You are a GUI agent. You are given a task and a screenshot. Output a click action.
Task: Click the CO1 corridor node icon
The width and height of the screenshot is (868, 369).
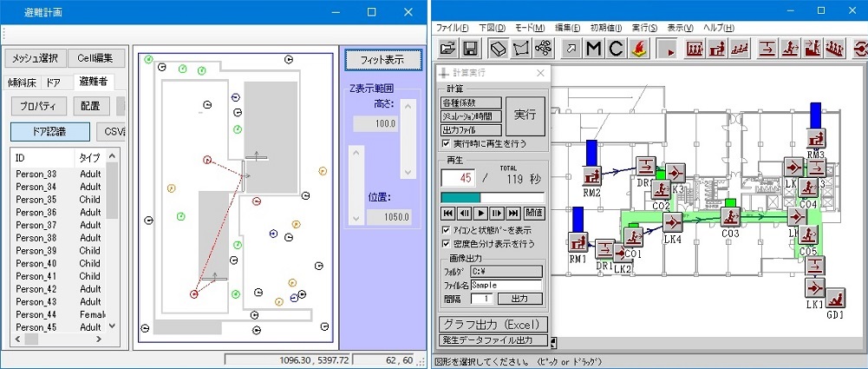(633, 237)
